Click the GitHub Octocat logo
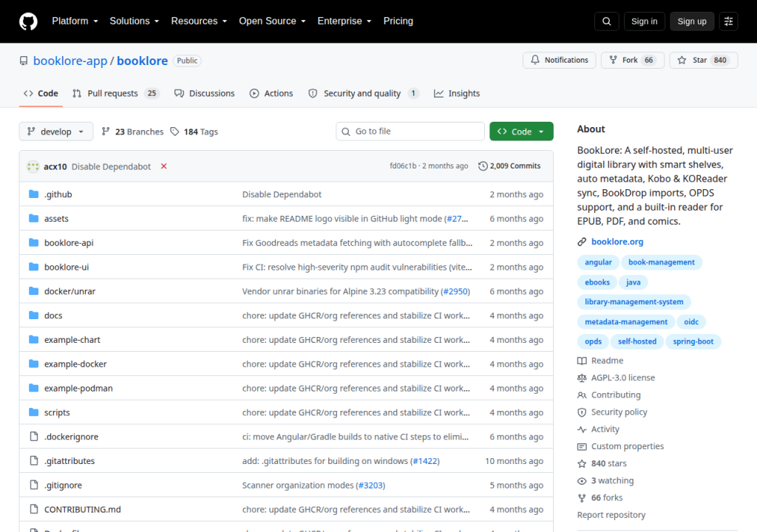Screen dimensions: 757x532 29,21
